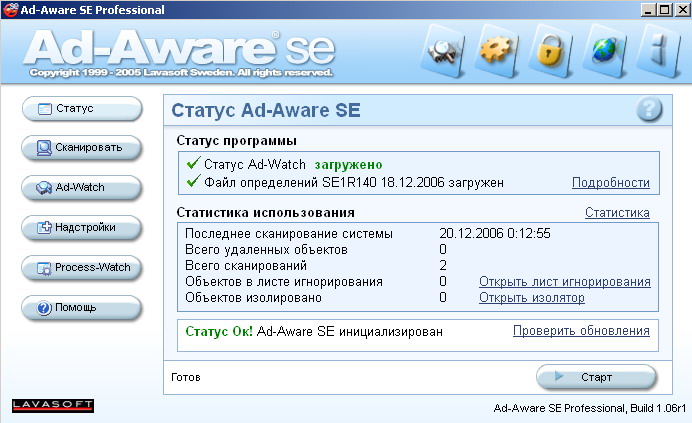Screen dimensions: 692x423
Task: Click the 'Всего сканирований' value 2
Action: [x=443, y=265]
